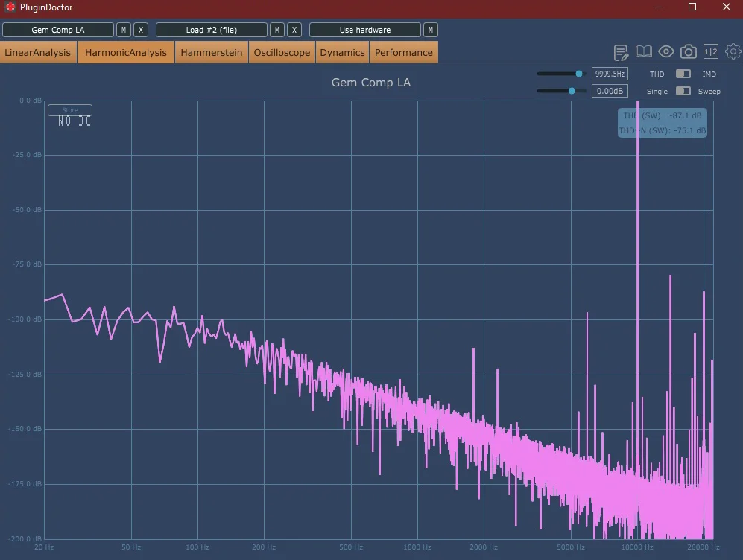This screenshot has width=743, height=560.
Task: Show the Dynamics tab
Action: (x=342, y=53)
